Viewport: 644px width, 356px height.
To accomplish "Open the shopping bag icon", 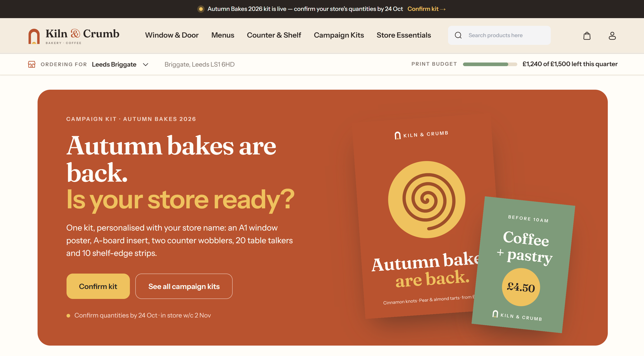I will pos(587,36).
